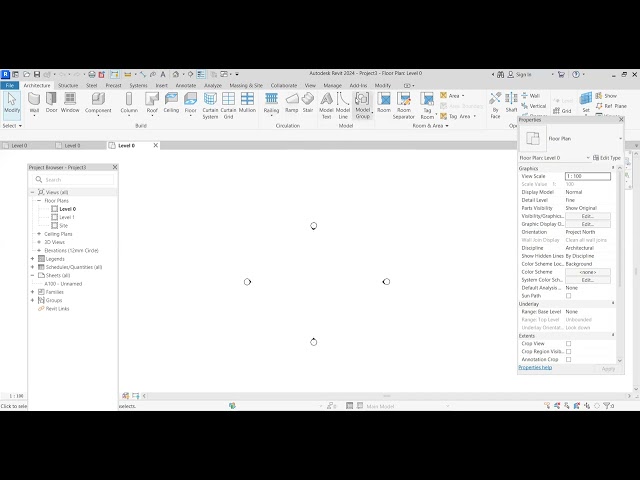Image resolution: width=640 pixels, height=480 pixels.
Task: Enable the Crop View checkbox
Action: click(569, 344)
